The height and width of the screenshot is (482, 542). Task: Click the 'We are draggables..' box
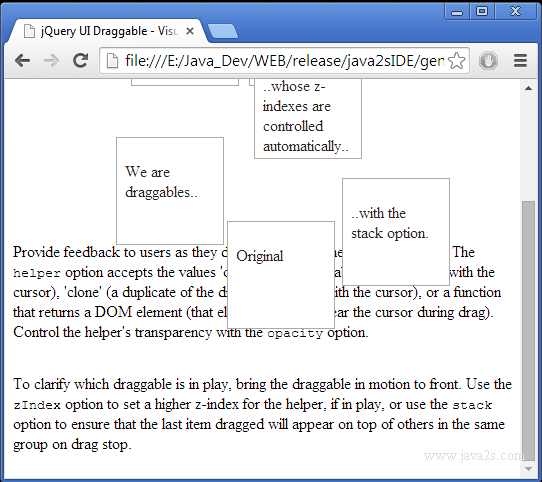click(170, 191)
